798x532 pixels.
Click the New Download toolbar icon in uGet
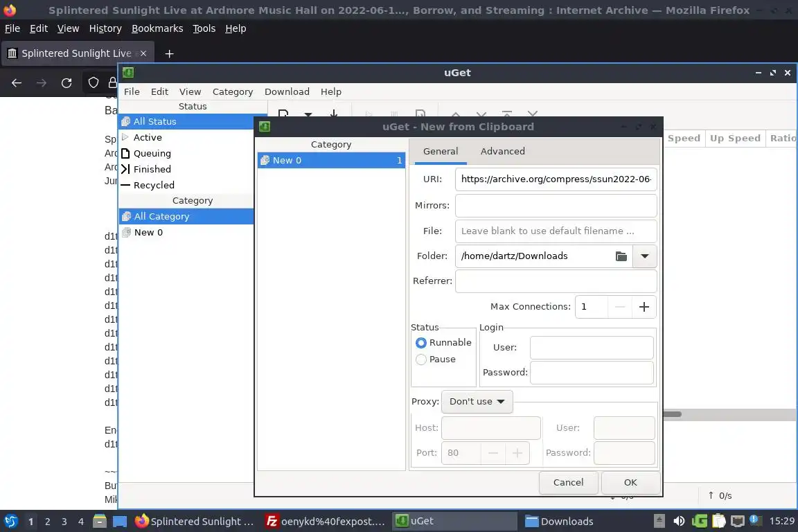(x=283, y=114)
